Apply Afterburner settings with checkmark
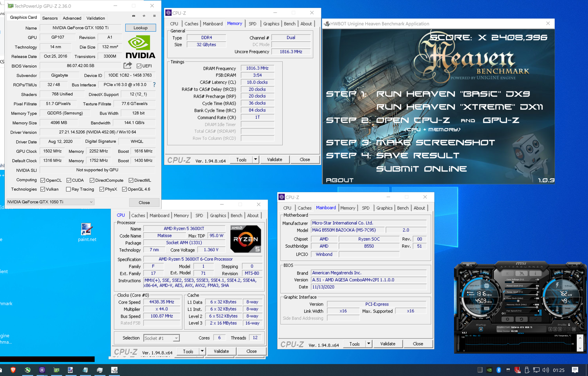 click(535, 319)
